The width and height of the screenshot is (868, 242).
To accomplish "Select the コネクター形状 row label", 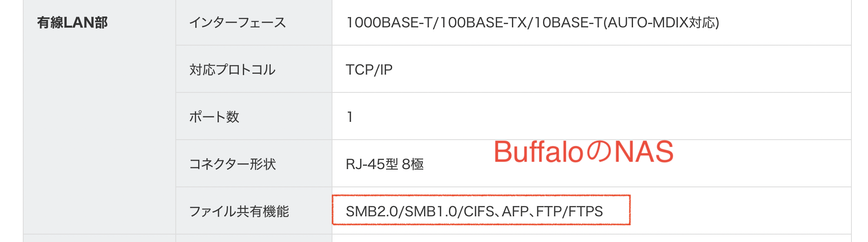I will [232, 164].
